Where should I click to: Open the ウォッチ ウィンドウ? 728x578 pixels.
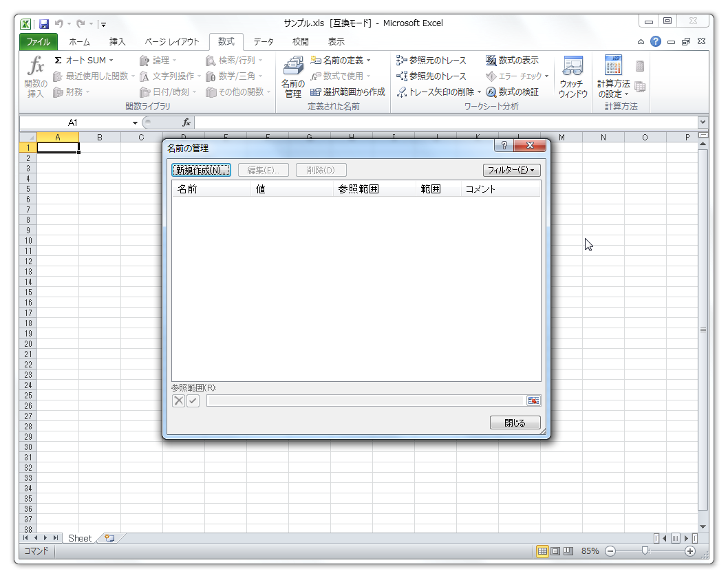(572, 77)
